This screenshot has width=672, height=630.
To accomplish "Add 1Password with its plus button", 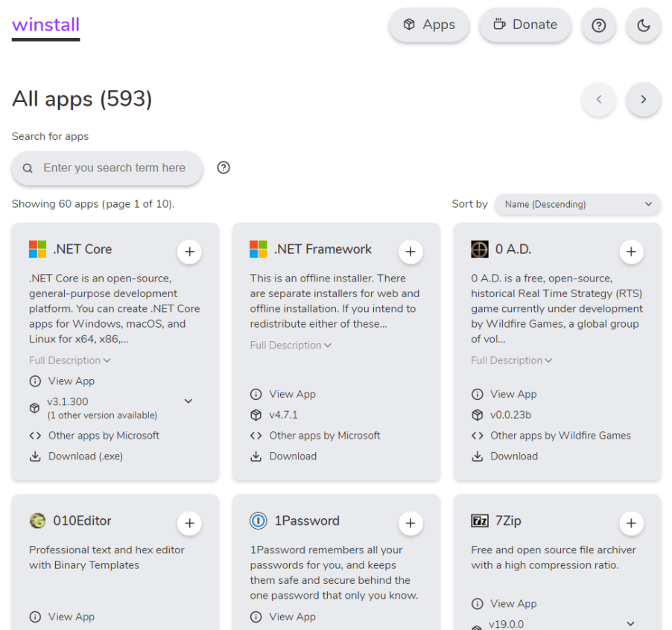I will pos(411,523).
